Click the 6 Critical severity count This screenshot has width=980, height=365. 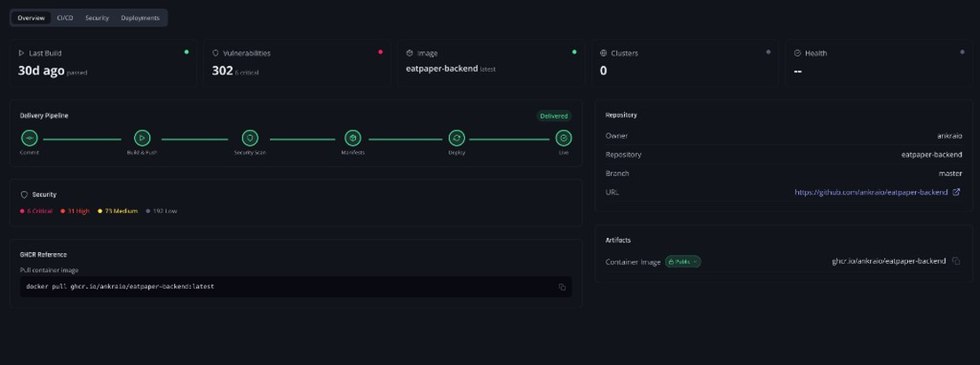click(36, 210)
